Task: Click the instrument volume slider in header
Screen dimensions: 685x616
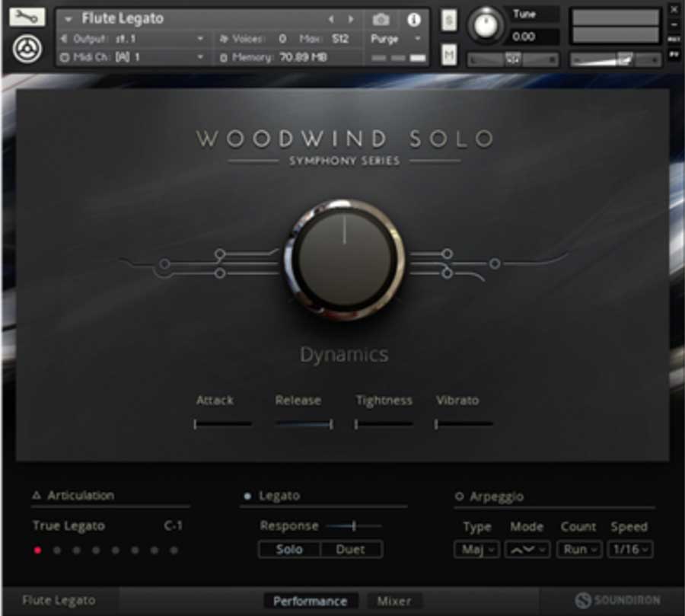Action: click(x=615, y=59)
